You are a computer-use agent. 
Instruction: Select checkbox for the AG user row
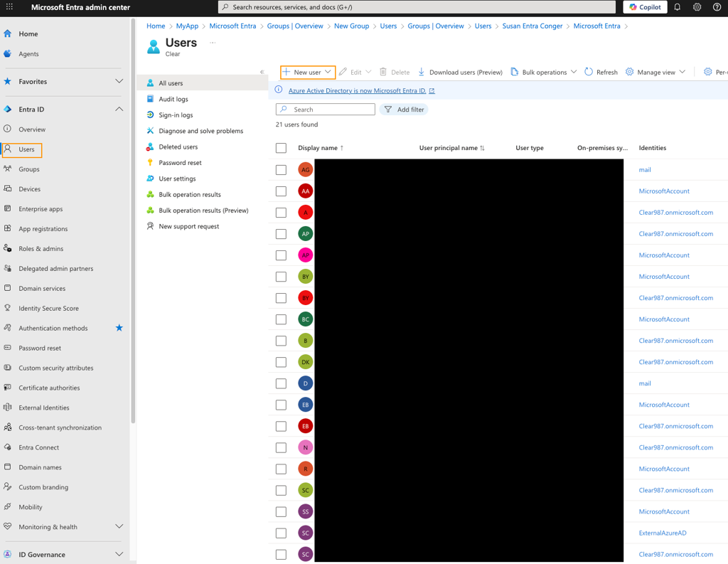point(281,169)
